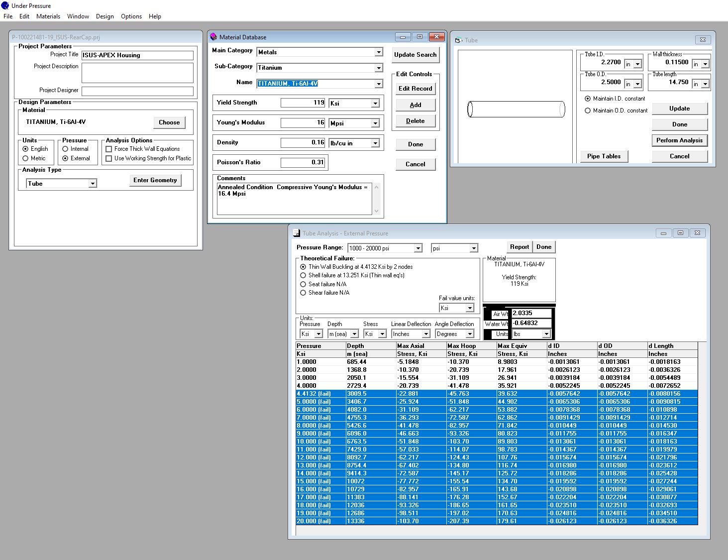Image resolution: width=728 pixels, height=560 pixels.
Task: Click the Poisson's Ratio field
Action: (303, 163)
